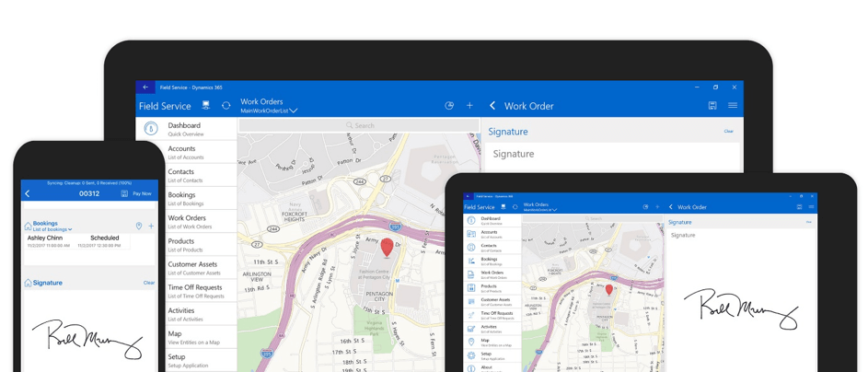Click Search field on large tablet

click(x=358, y=125)
